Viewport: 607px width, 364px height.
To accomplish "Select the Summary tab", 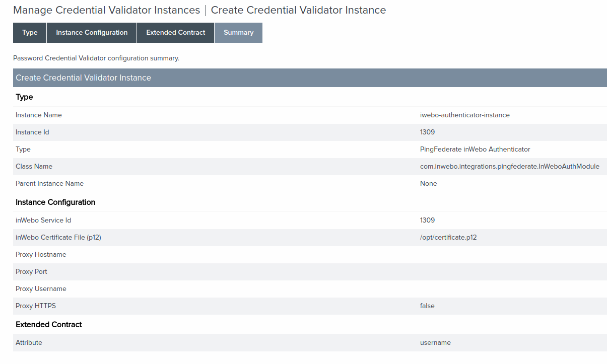I will click(238, 33).
